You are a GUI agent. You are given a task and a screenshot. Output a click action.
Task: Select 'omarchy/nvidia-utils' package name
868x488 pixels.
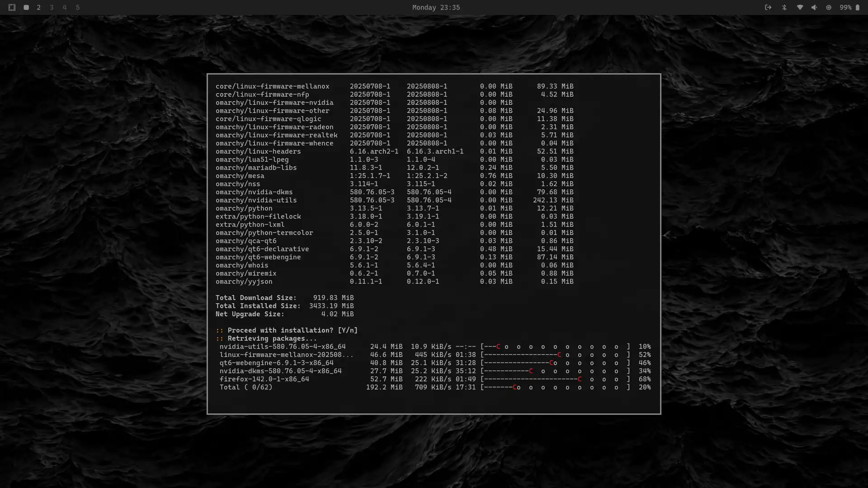[256, 200]
